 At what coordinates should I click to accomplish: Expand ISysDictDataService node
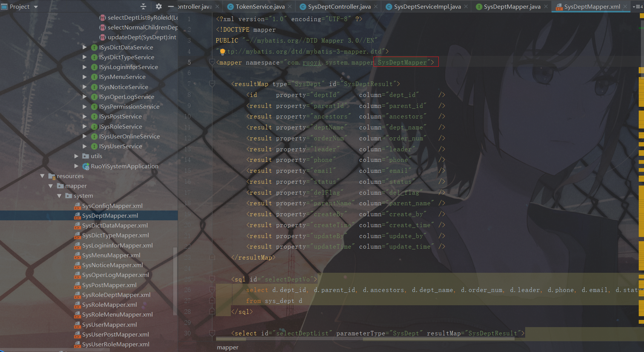[85, 47]
